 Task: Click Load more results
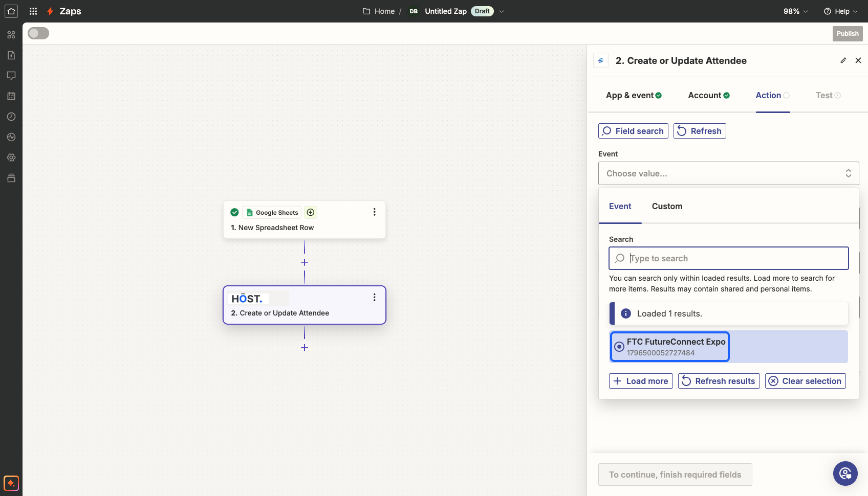641,381
